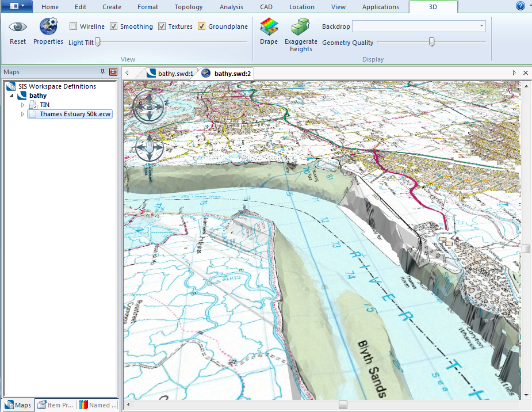The height and width of the screenshot is (412, 532).
Task: Switch to the bathy.swd:1 document tab
Action: point(170,73)
